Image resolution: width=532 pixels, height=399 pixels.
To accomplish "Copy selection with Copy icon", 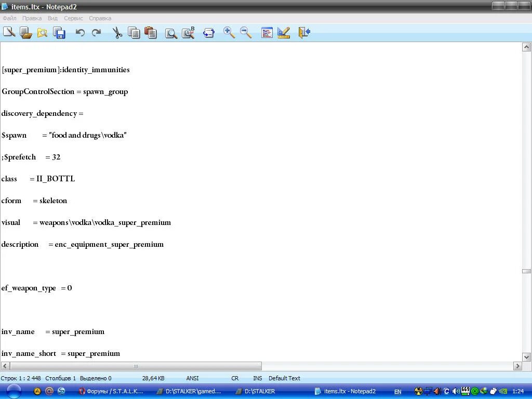I will coord(134,33).
